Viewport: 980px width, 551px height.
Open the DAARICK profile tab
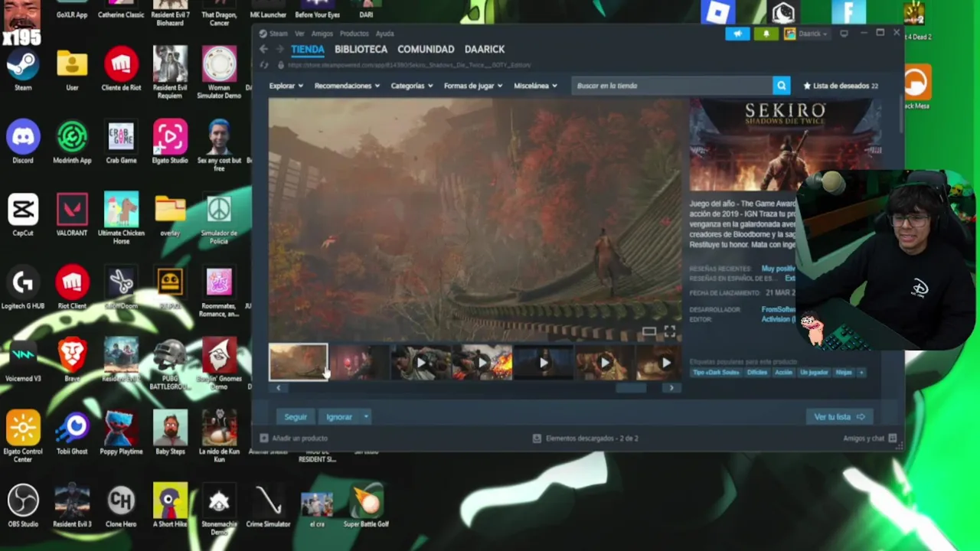[485, 49]
